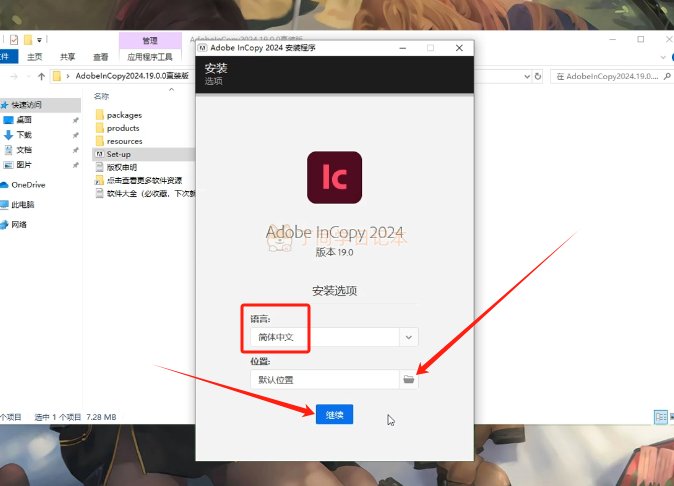Open the quick access toolbar customize dropdown
Viewport: 674px width, 486px height.
(x=39, y=40)
